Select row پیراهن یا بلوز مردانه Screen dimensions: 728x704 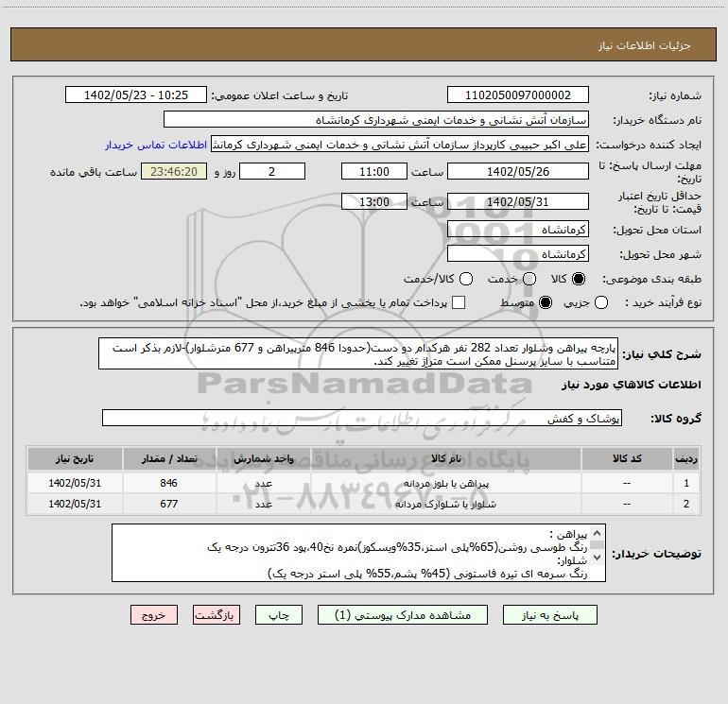coord(364,483)
